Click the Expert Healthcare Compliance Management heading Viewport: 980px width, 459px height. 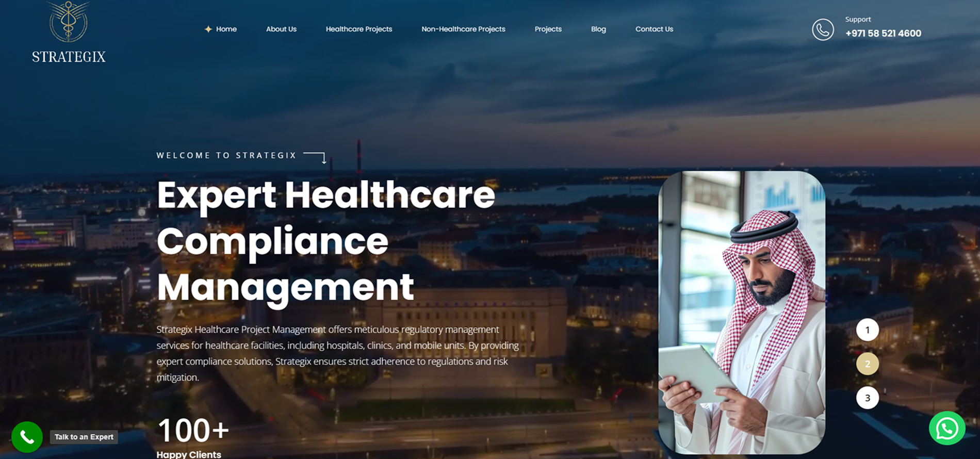(325, 241)
